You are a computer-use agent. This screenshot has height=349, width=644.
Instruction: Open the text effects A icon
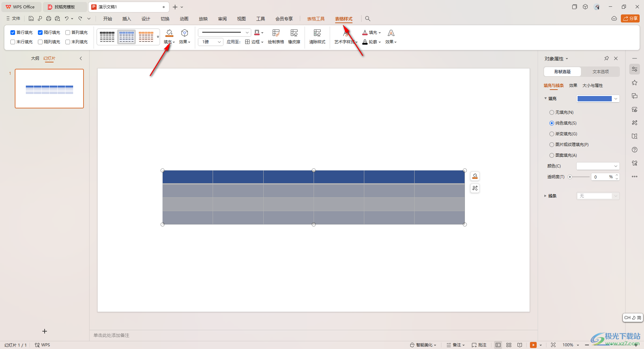coord(391,33)
